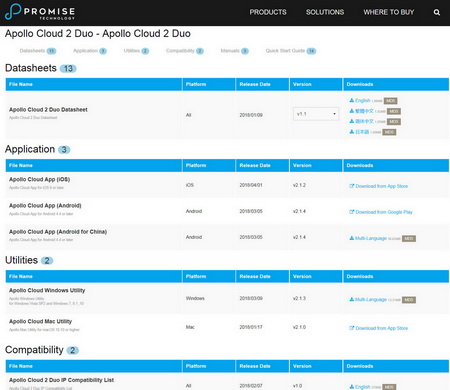The width and height of the screenshot is (450, 390).
Task: Click MD5 button beside 繁體中文 datasheet
Action: tap(394, 111)
